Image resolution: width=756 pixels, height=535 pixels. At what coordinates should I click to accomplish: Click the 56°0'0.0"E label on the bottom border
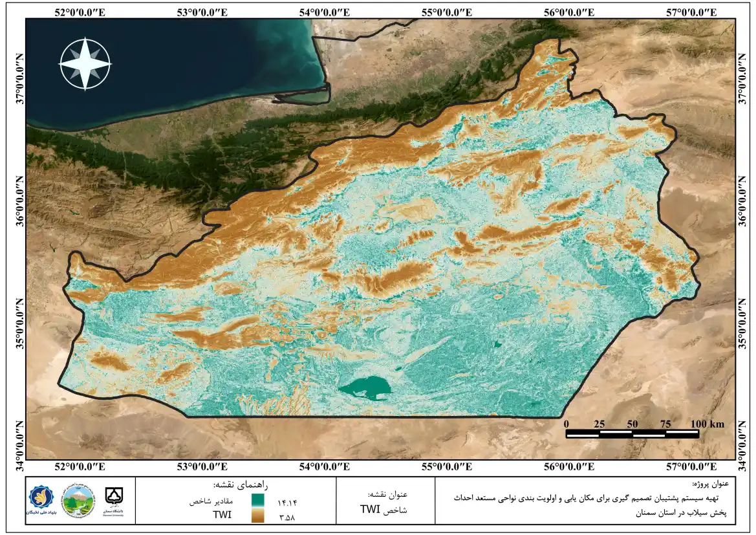(x=569, y=466)
